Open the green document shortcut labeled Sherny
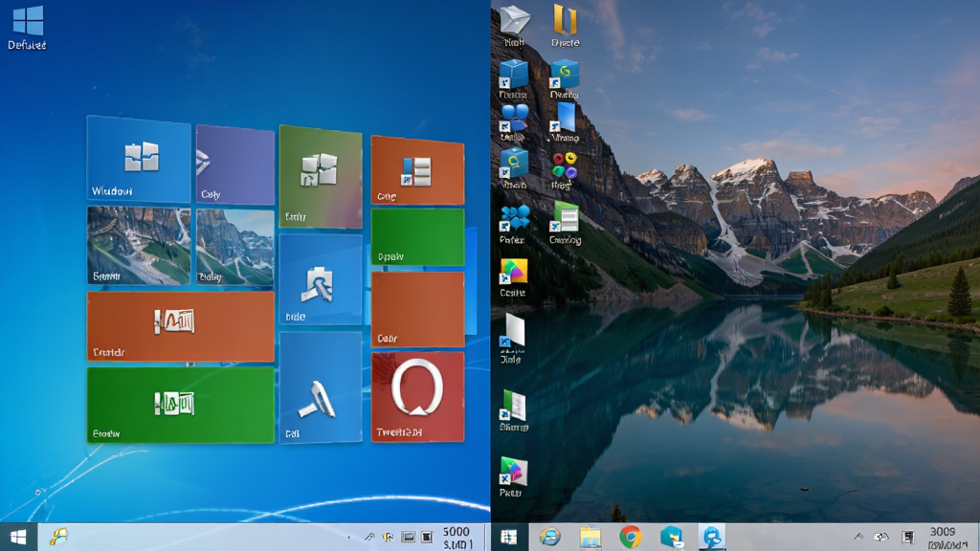The width and height of the screenshot is (980, 551). point(514,410)
